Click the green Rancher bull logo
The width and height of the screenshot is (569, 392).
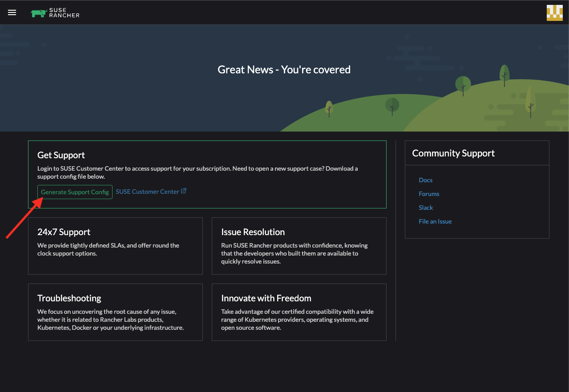[38, 13]
